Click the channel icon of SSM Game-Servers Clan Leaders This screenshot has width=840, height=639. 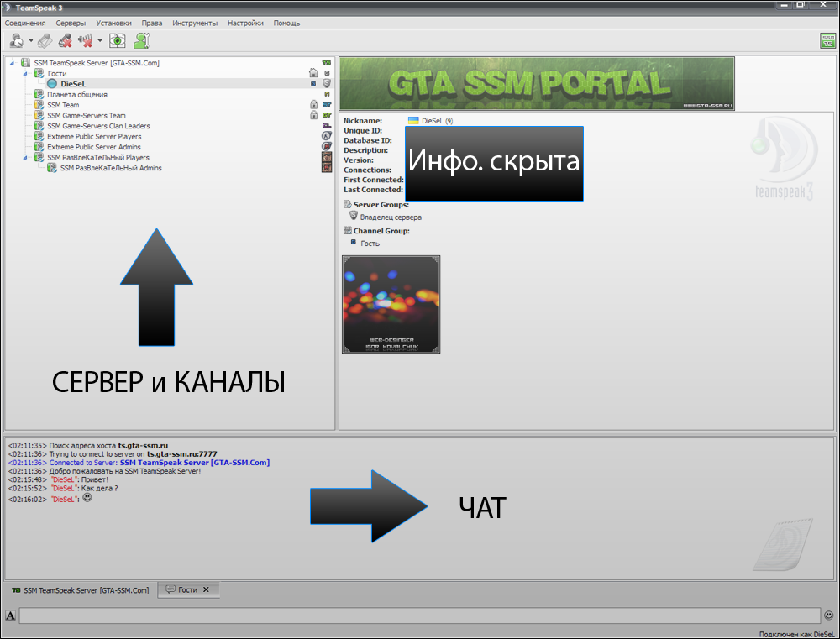coord(39,126)
